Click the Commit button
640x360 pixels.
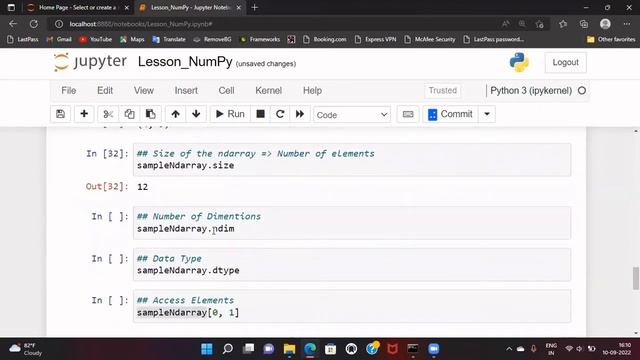[x=450, y=114]
